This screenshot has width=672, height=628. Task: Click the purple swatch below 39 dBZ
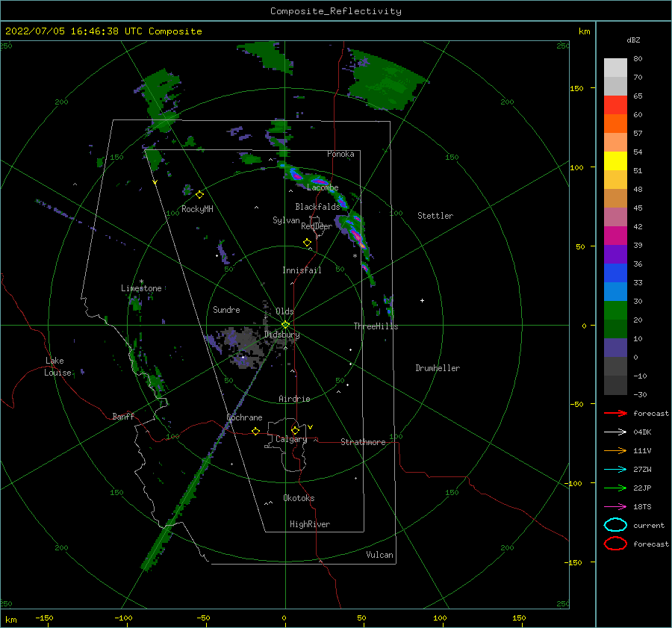(x=615, y=255)
